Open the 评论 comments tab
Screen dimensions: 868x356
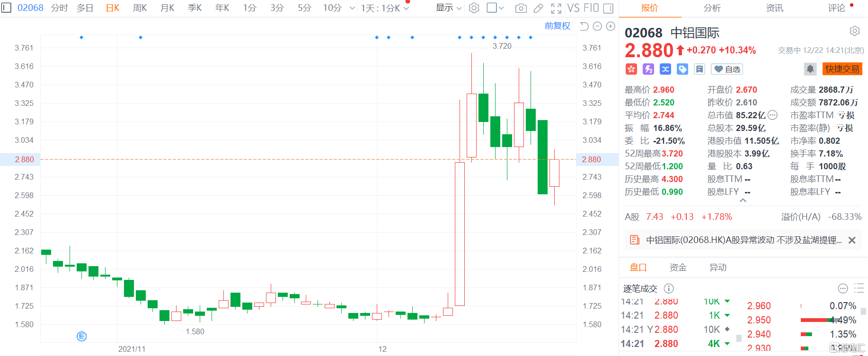(837, 8)
